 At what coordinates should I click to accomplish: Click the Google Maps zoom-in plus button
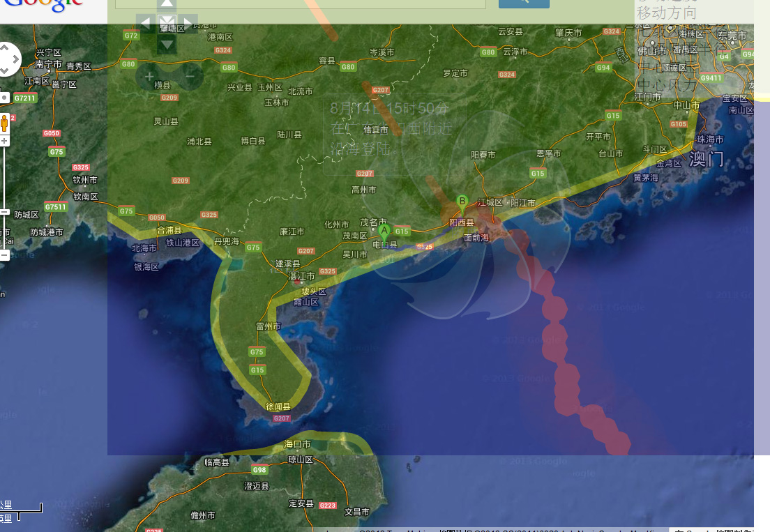point(4,141)
